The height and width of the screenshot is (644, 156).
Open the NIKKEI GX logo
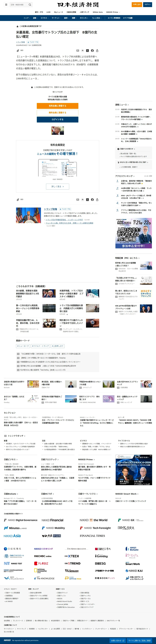tap(131, 520)
